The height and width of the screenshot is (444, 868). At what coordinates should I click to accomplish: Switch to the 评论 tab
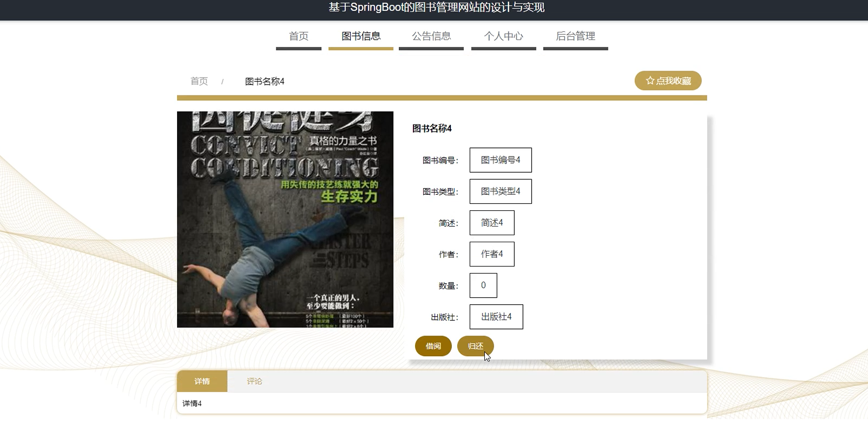click(254, 381)
